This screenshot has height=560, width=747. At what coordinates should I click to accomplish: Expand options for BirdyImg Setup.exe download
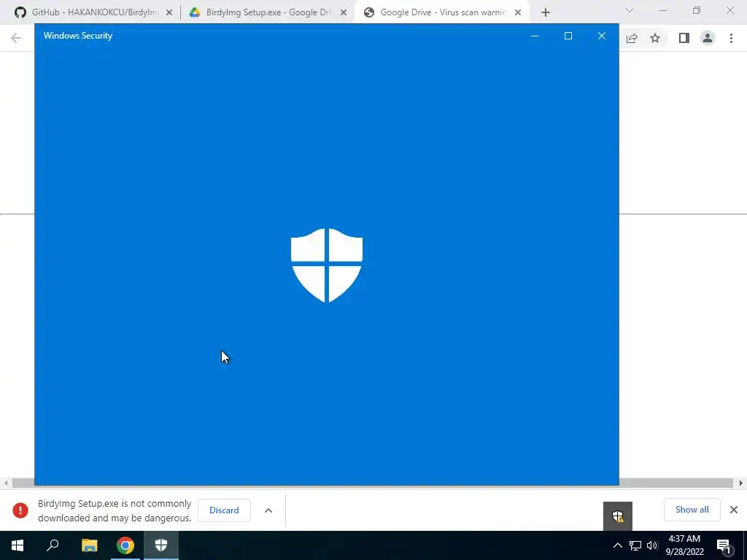tap(268, 510)
